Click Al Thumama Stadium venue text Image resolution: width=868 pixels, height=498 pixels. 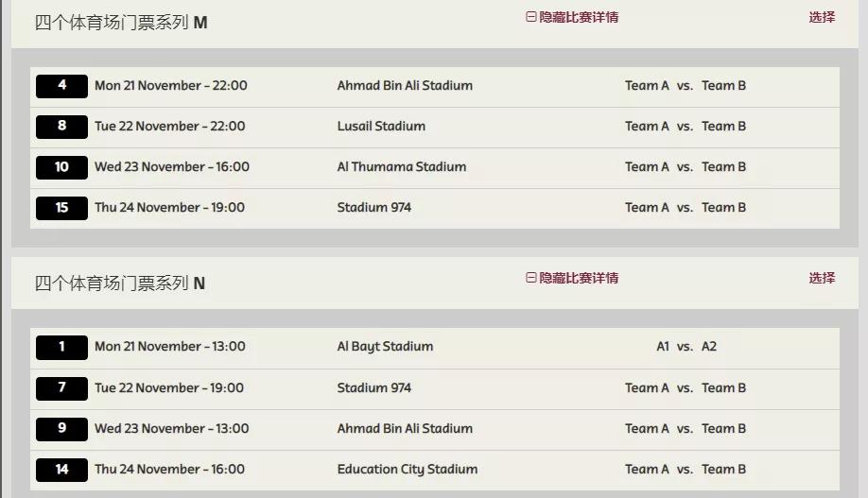[x=401, y=167]
